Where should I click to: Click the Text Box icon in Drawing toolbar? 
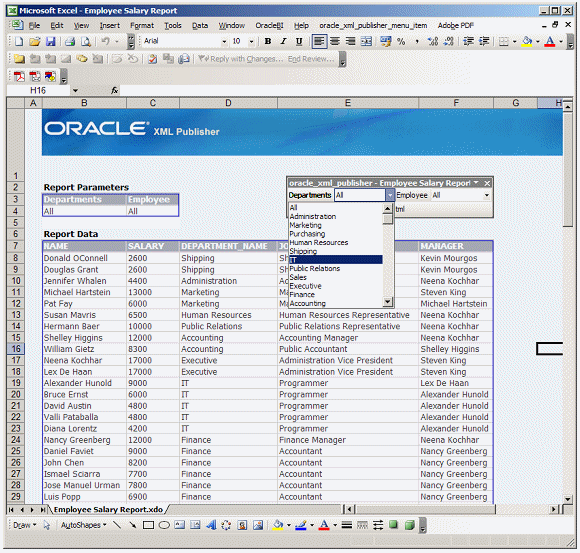[179, 525]
